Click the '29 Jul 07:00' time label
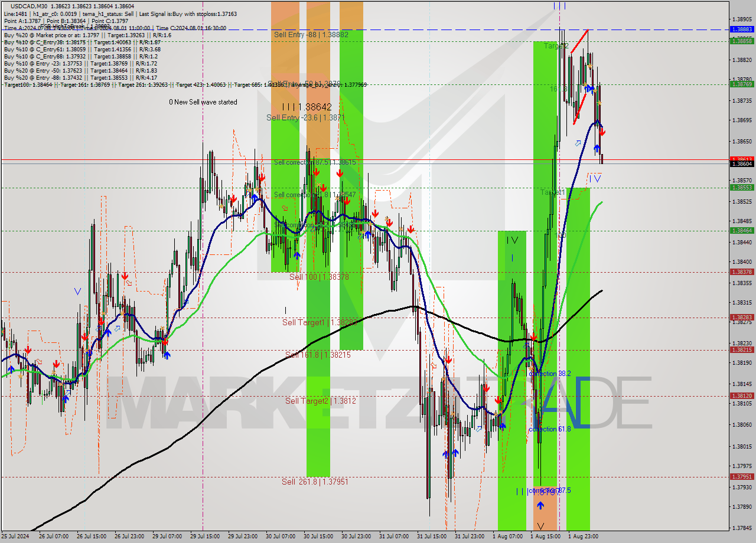 (x=167, y=537)
